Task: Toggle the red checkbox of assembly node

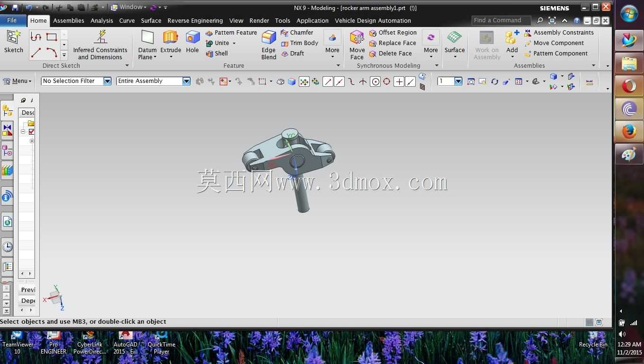Action: tap(32, 132)
